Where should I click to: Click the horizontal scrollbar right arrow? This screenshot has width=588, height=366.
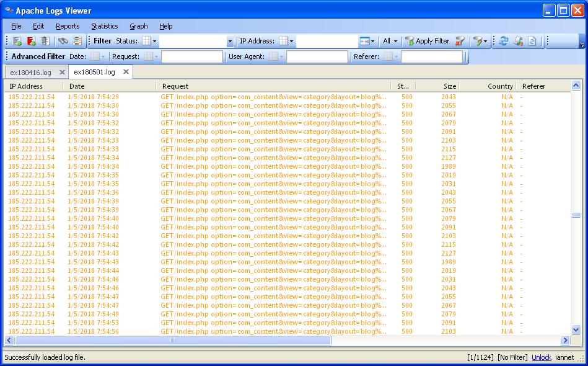tap(565, 341)
